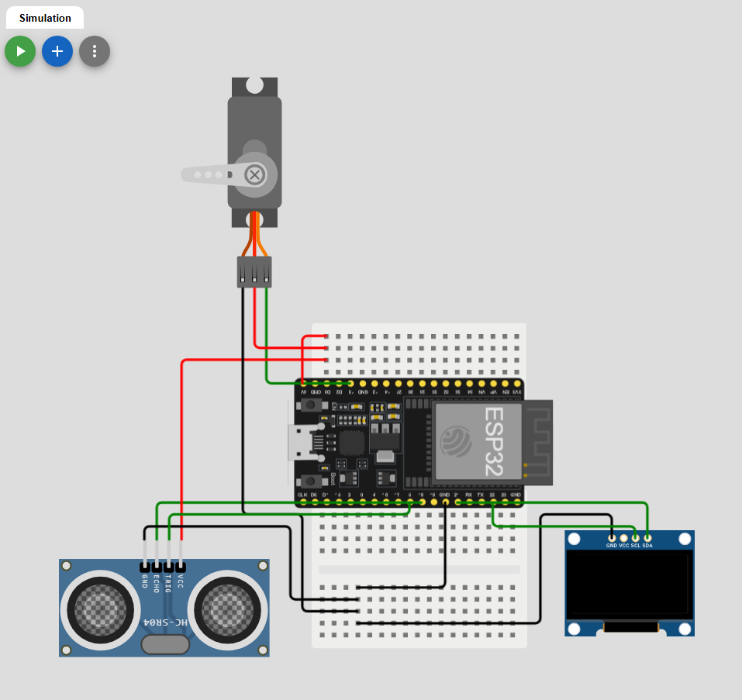742x700 pixels.
Task: Click the HC-SR04 left ultrasonic transducer
Action: coord(100,610)
